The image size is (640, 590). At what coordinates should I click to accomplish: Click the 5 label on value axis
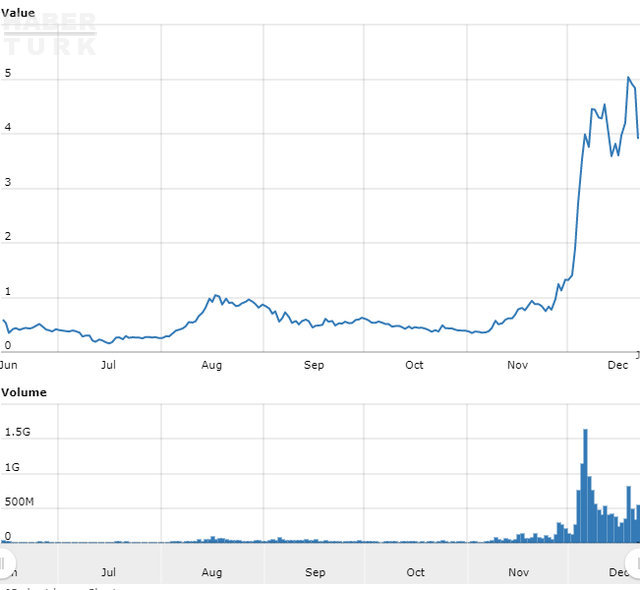8,74
